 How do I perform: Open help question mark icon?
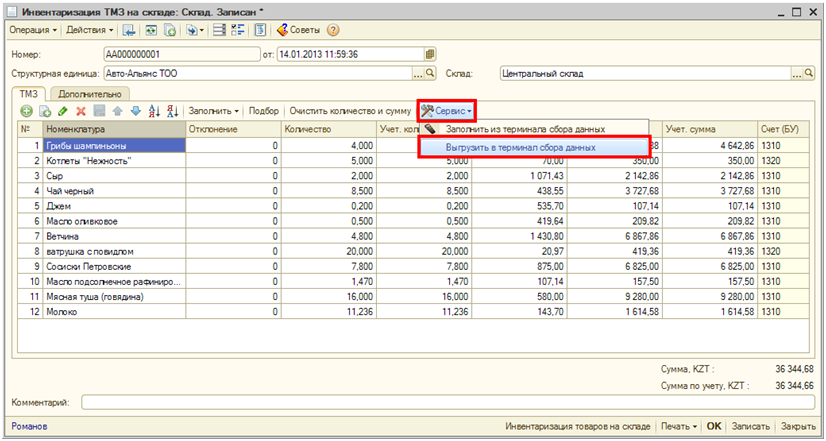tap(333, 31)
